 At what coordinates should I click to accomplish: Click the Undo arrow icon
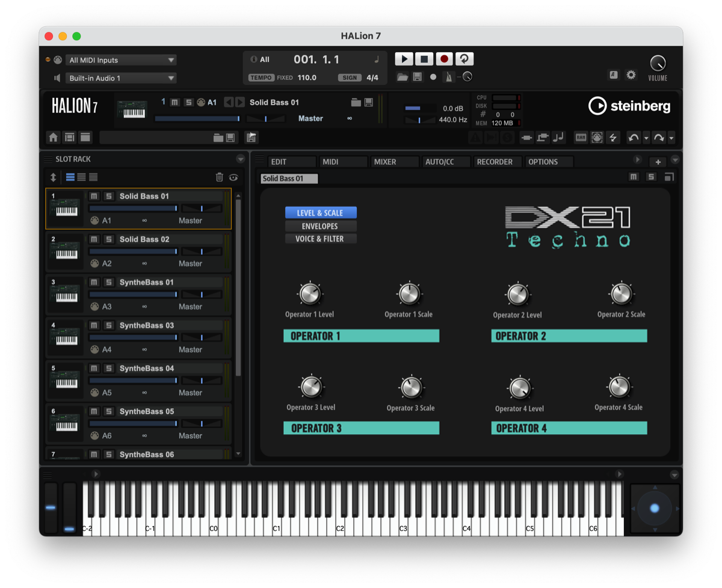[634, 138]
